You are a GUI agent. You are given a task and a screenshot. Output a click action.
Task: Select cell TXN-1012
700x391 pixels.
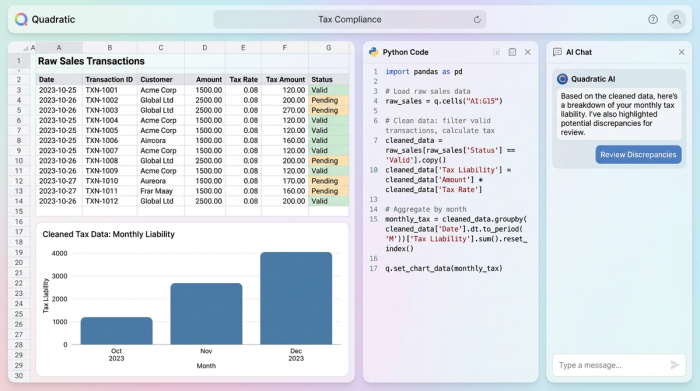(109, 201)
